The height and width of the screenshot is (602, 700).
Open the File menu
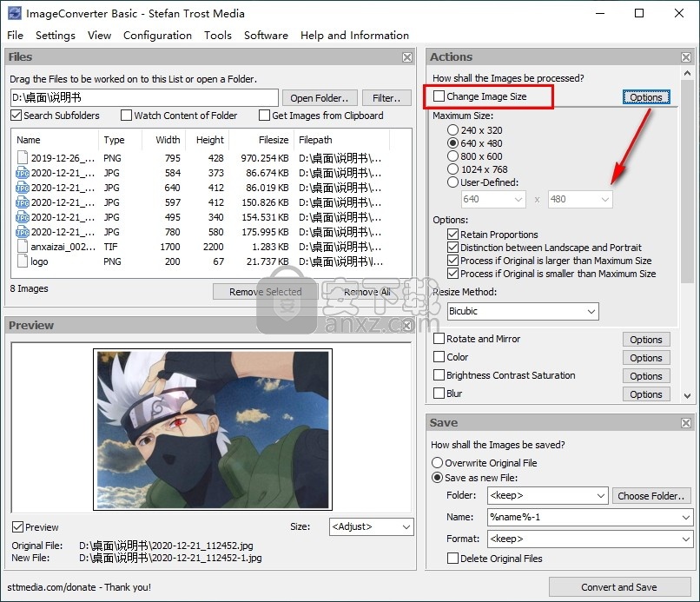pyautogui.click(x=15, y=36)
